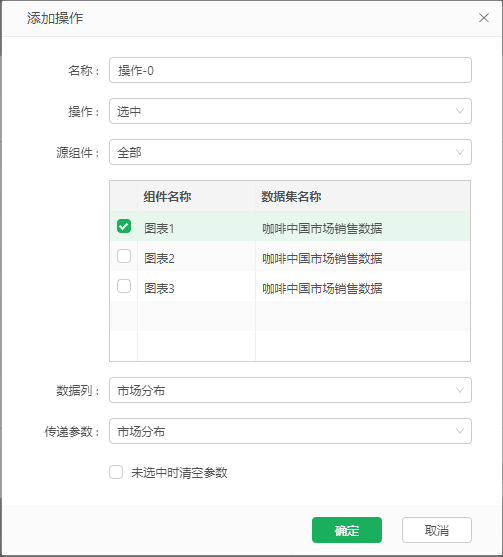Open the 数据列 dropdown
503x557 pixels.
(290, 390)
